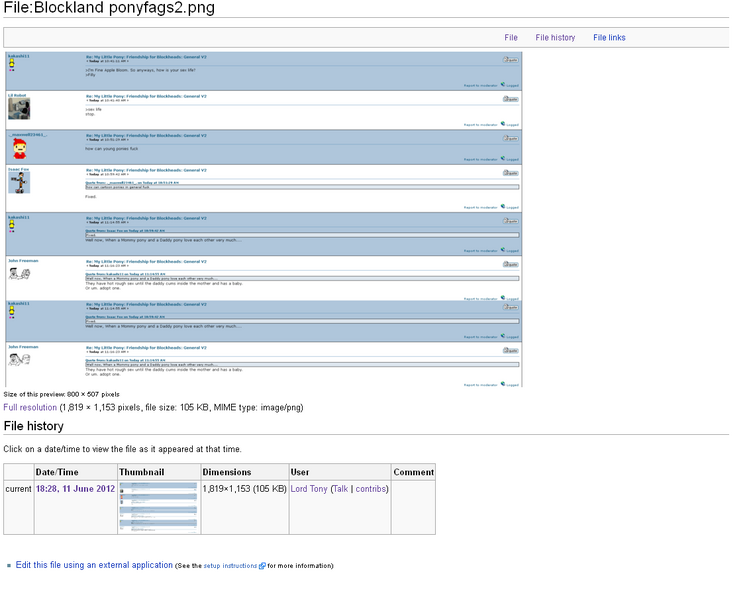Open the File tab

click(511, 38)
